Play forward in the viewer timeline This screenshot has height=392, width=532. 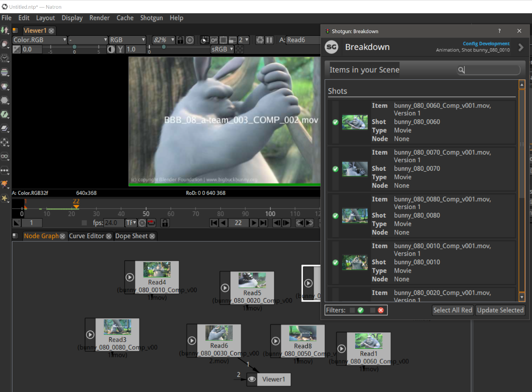click(x=254, y=223)
